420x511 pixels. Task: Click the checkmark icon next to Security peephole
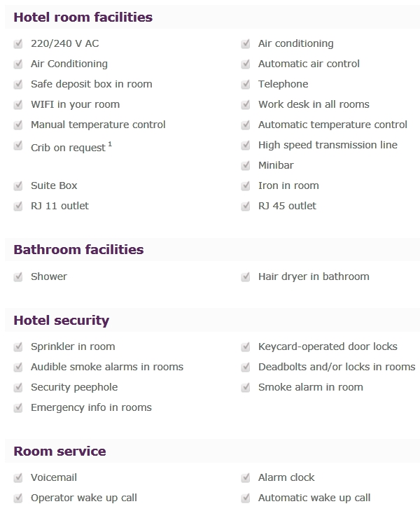(x=18, y=388)
